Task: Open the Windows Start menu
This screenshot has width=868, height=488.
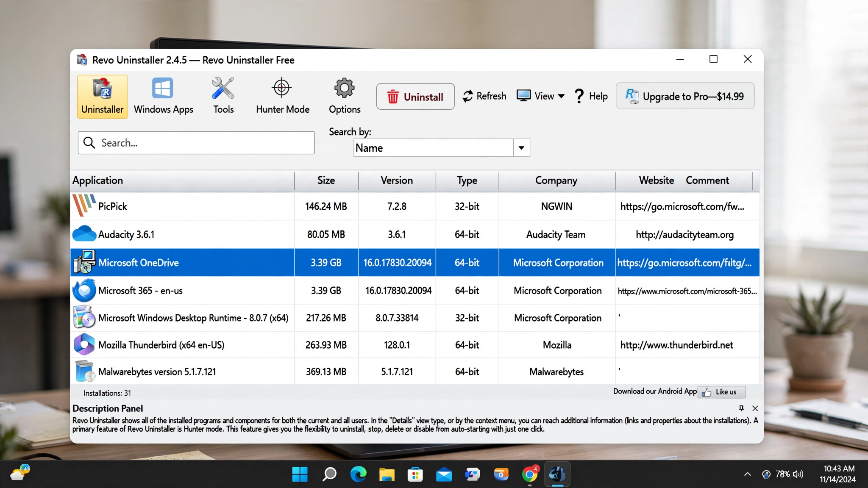Action: click(300, 474)
